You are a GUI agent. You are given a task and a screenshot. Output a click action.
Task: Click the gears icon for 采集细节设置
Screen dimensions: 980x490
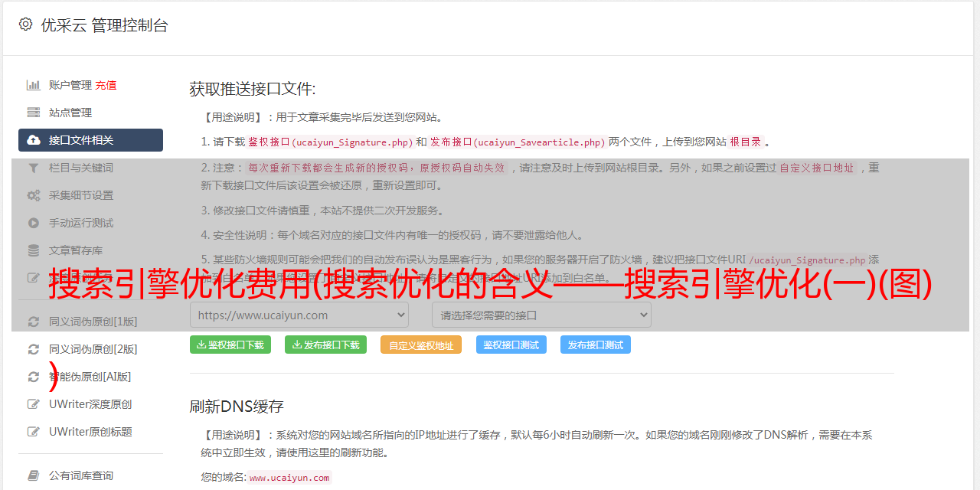(34, 195)
